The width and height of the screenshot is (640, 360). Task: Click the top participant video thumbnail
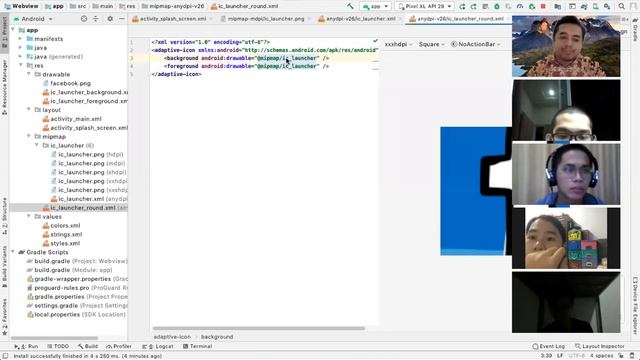pyautogui.click(x=566, y=46)
